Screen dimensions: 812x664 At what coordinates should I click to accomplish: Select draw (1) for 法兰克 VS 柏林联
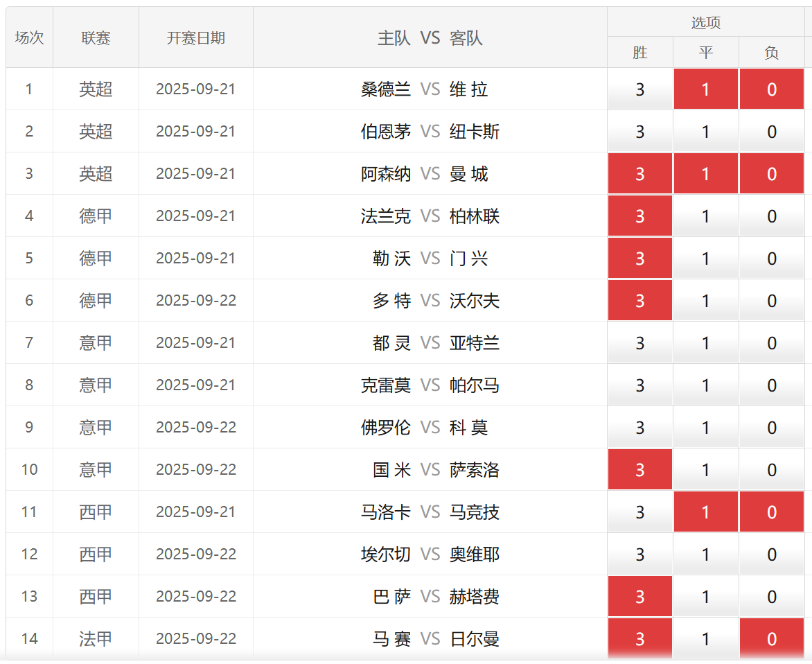[x=705, y=216]
